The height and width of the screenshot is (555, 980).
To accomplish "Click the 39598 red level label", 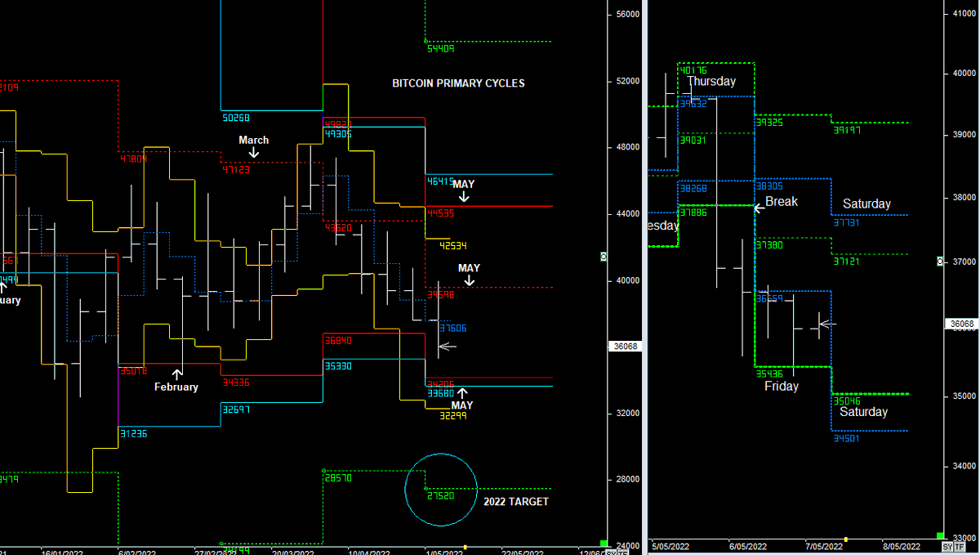I will point(441,295).
